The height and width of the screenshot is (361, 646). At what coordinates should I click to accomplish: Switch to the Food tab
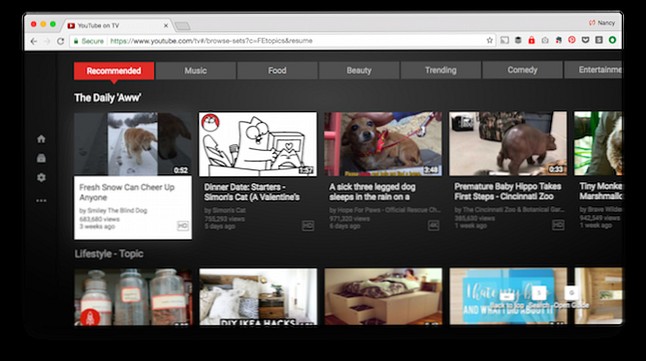[277, 70]
